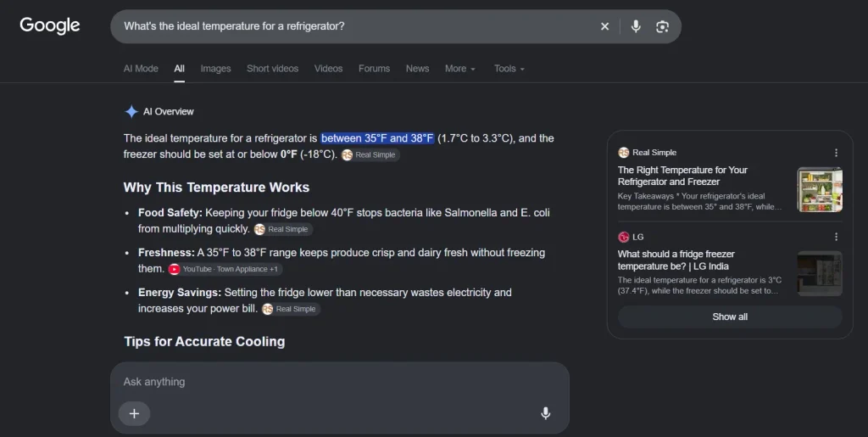868x437 pixels.
Task: Click YouTube icon in Freshness citation
Action: click(x=175, y=269)
